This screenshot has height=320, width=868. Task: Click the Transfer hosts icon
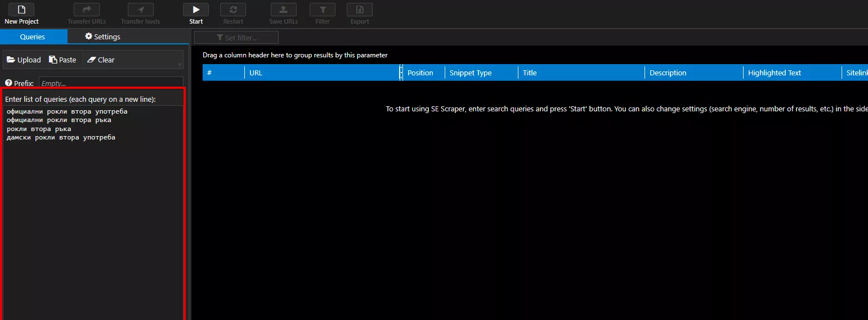pos(141,10)
